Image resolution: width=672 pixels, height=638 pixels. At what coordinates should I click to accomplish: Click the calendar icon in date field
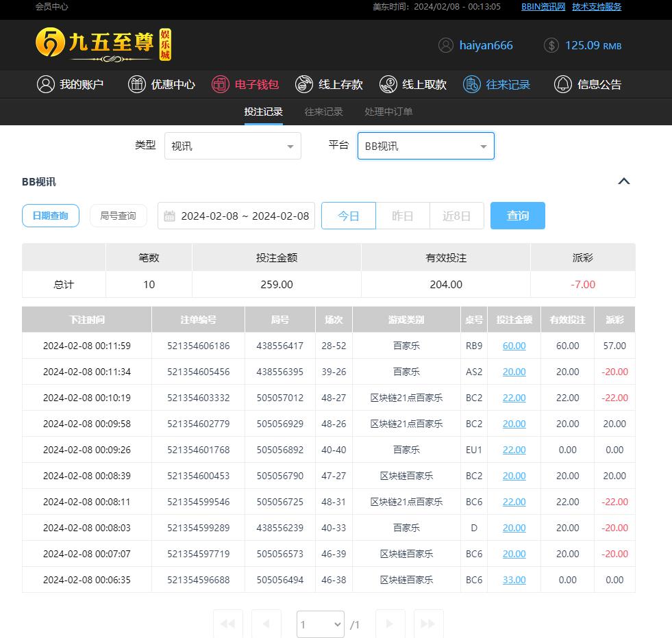tap(170, 216)
